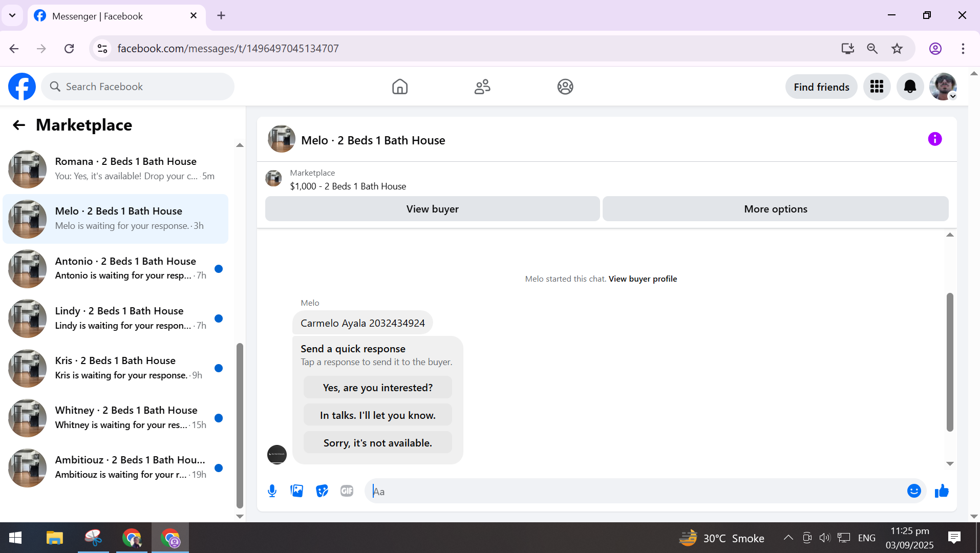
Task: Install app icon in address bar
Action: tap(848, 49)
